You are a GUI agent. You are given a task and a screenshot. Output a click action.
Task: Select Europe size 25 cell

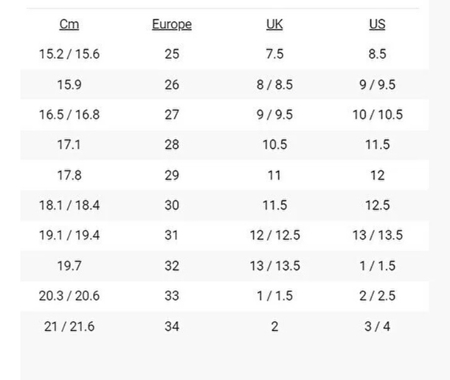[172, 54]
